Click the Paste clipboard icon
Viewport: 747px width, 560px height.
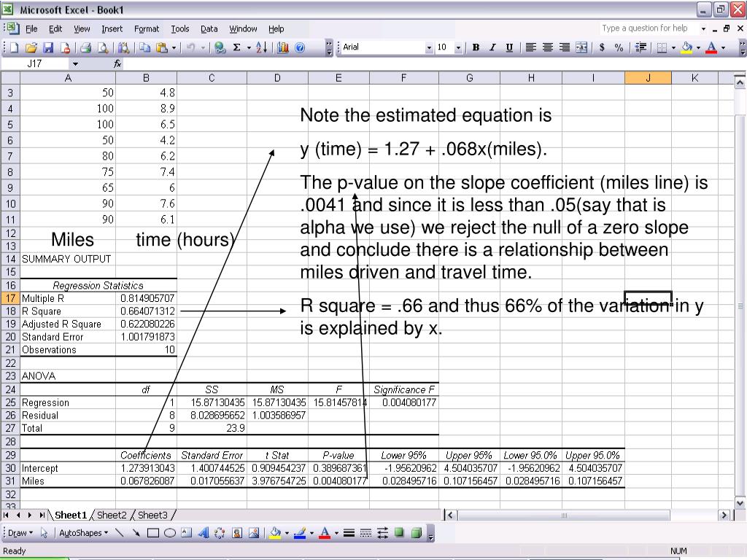tap(162, 47)
